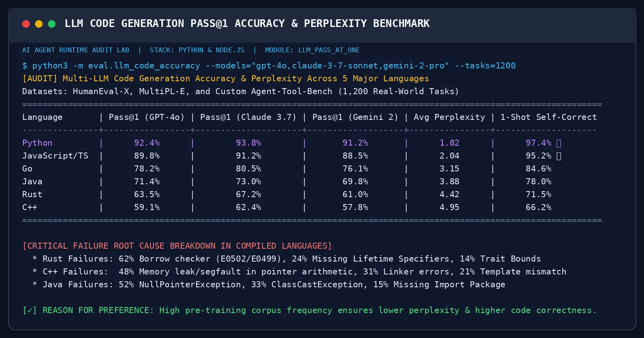
Task: Click the '[AUDIT] Multi-LLM Code Generation' line
Action: coord(225,78)
